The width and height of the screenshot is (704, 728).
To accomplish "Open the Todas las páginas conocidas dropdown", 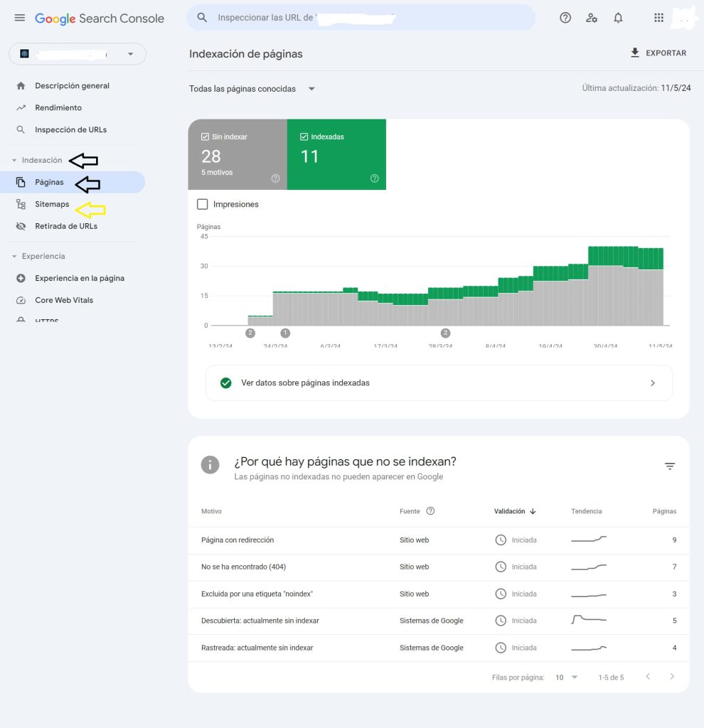I will 250,89.
